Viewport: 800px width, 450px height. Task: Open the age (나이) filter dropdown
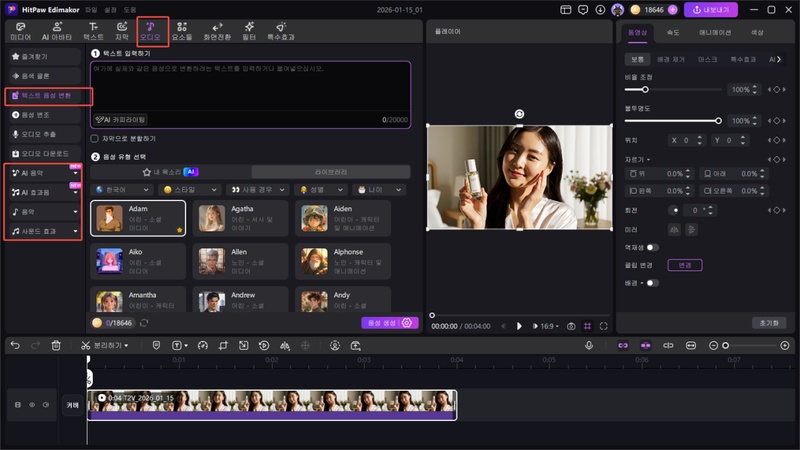click(x=380, y=189)
